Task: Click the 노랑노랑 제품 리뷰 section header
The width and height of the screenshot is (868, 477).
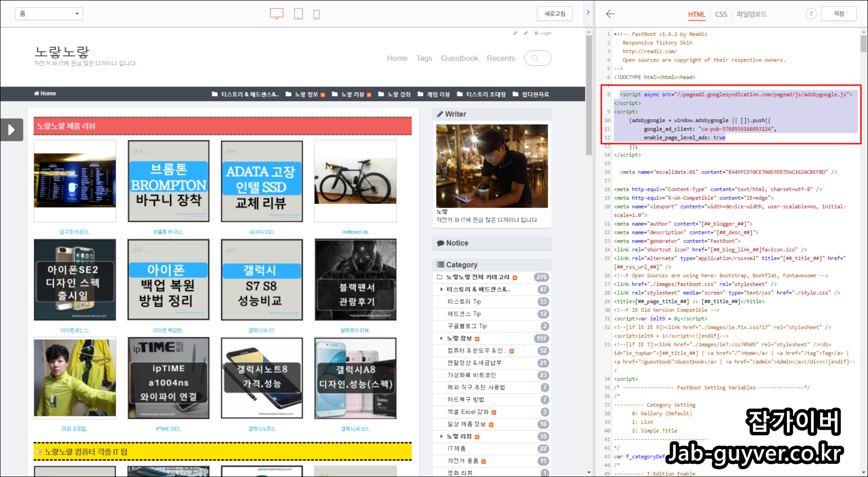Action: click(x=223, y=126)
